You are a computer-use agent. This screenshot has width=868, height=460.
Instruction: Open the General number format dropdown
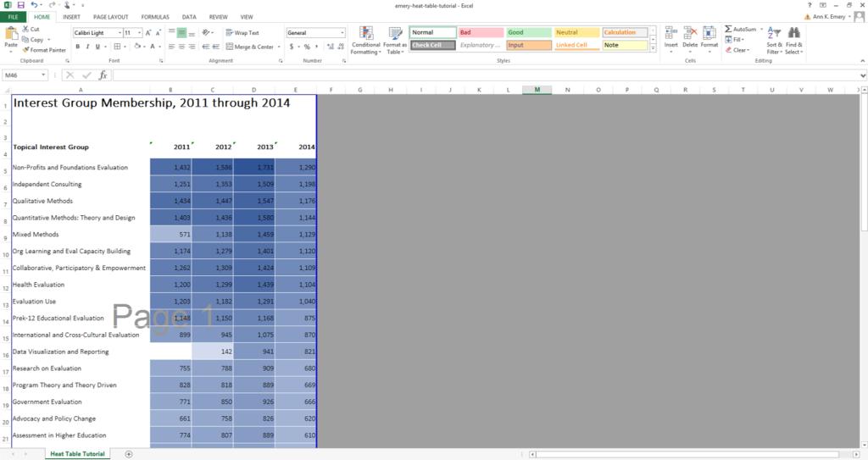pos(342,33)
